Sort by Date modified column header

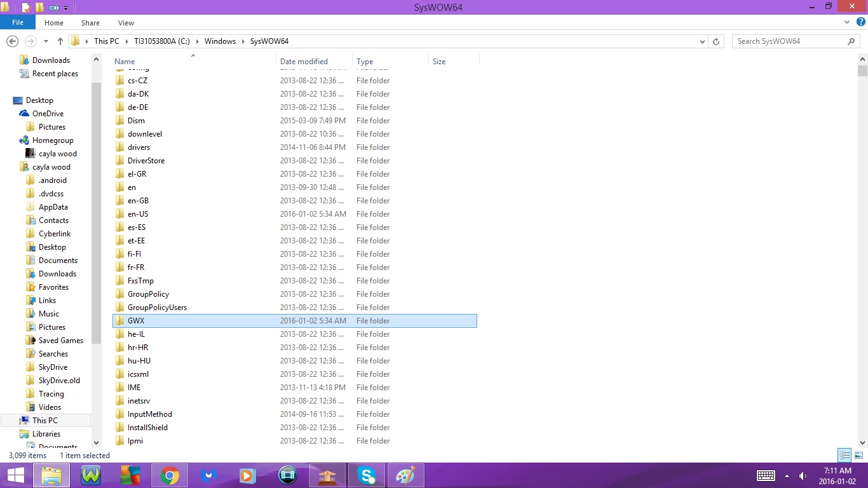[315, 62]
